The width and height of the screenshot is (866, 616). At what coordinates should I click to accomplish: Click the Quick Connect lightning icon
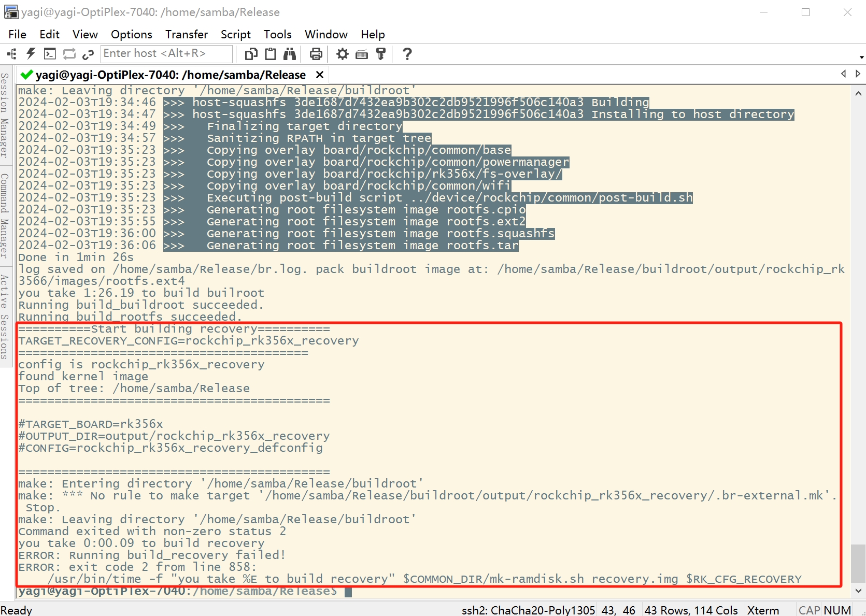pyautogui.click(x=31, y=54)
